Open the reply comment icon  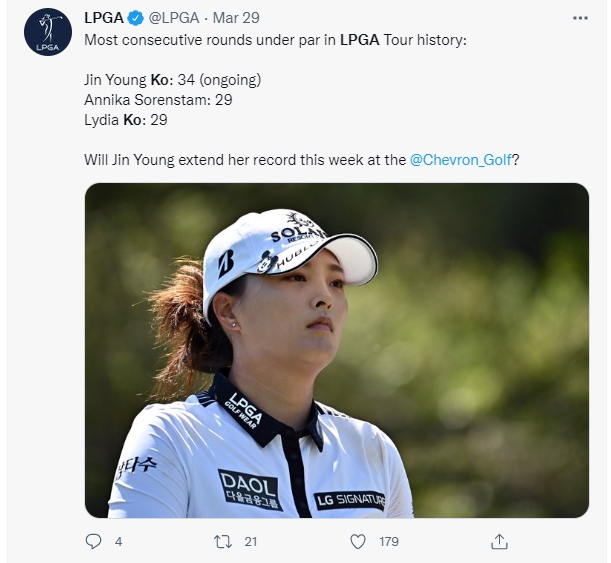point(93,541)
